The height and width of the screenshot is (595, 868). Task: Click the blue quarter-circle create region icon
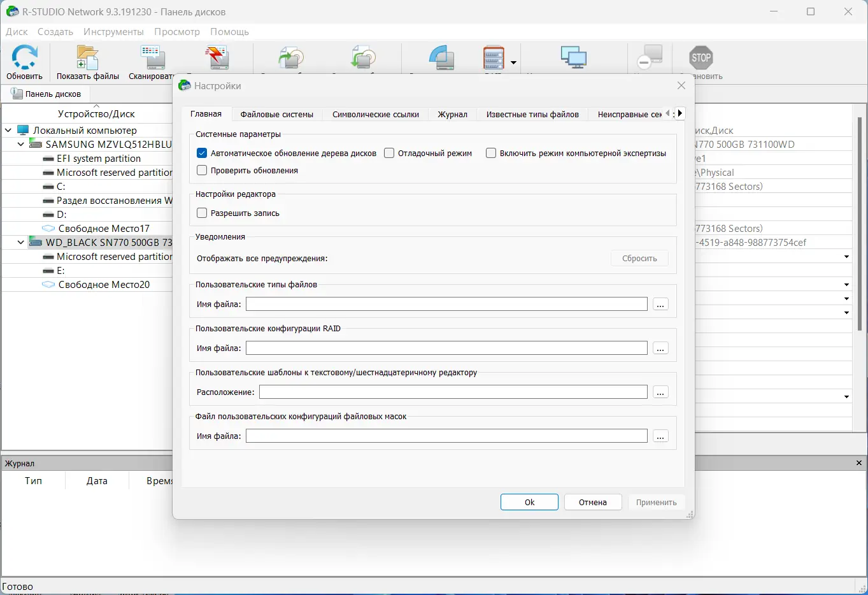pyautogui.click(x=441, y=57)
